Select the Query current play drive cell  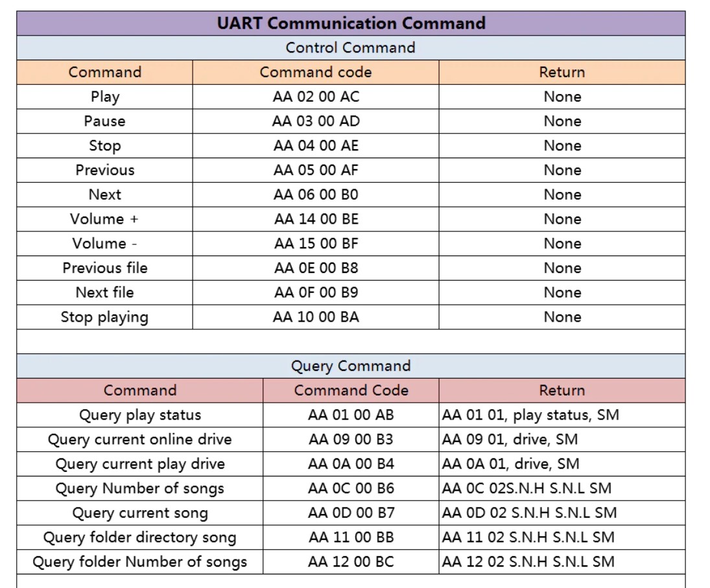click(140, 464)
